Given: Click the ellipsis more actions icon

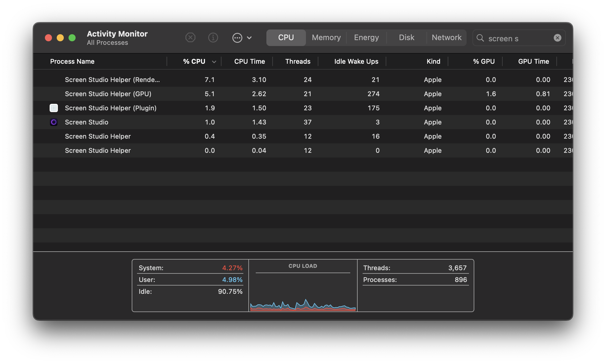Looking at the screenshot, I should (x=237, y=38).
